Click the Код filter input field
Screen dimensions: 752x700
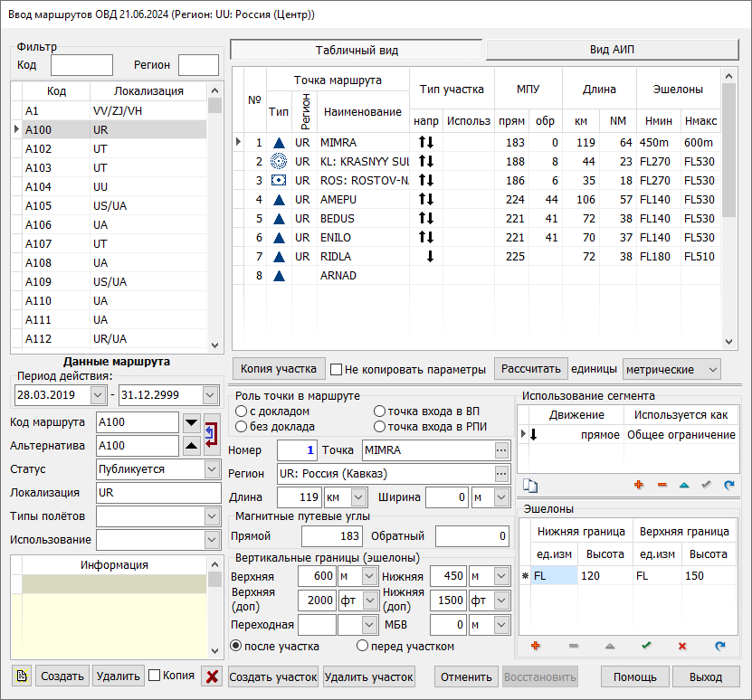(x=81, y=65)
